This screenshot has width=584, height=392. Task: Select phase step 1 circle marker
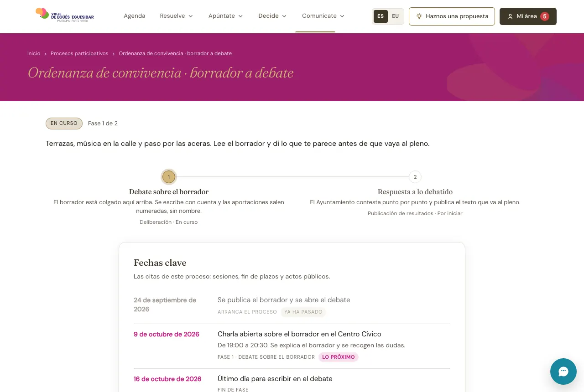point(169,177)
